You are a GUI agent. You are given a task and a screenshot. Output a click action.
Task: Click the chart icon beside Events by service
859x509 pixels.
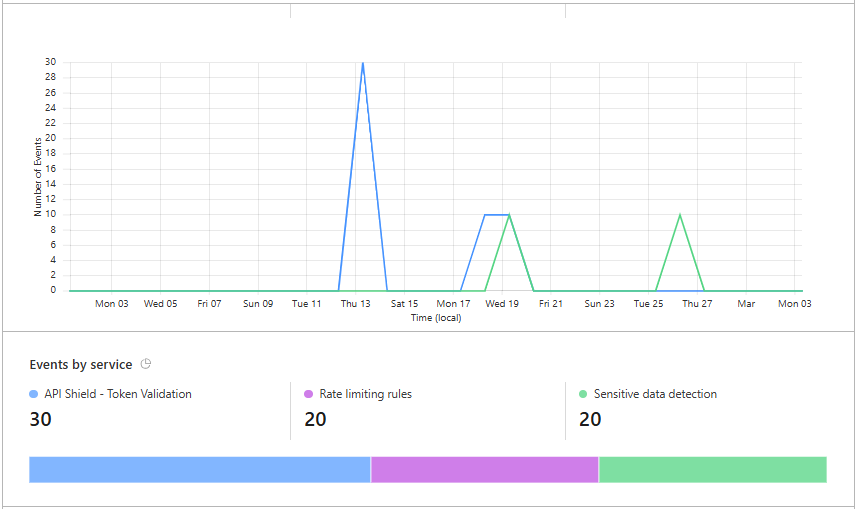146,364
